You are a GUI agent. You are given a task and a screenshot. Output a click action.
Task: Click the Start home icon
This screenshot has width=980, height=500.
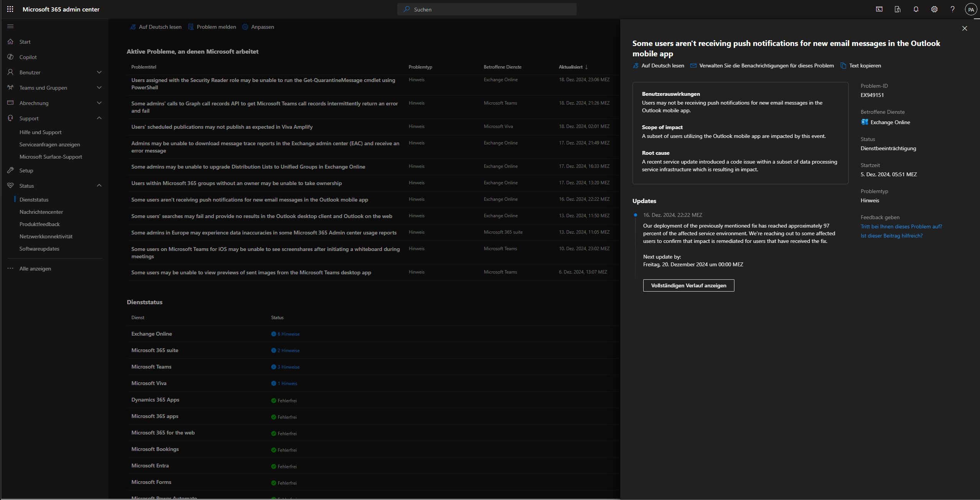click(10, 42)
